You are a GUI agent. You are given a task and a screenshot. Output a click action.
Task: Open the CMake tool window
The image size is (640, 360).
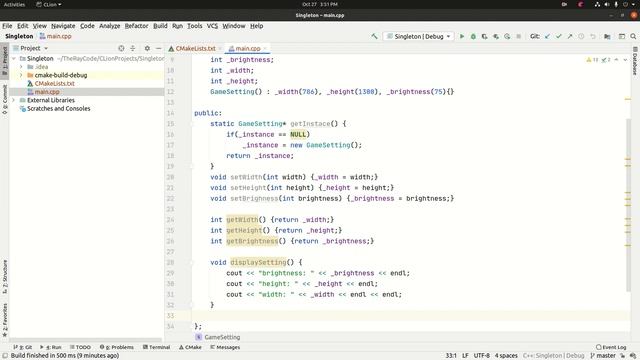[190, 347]
